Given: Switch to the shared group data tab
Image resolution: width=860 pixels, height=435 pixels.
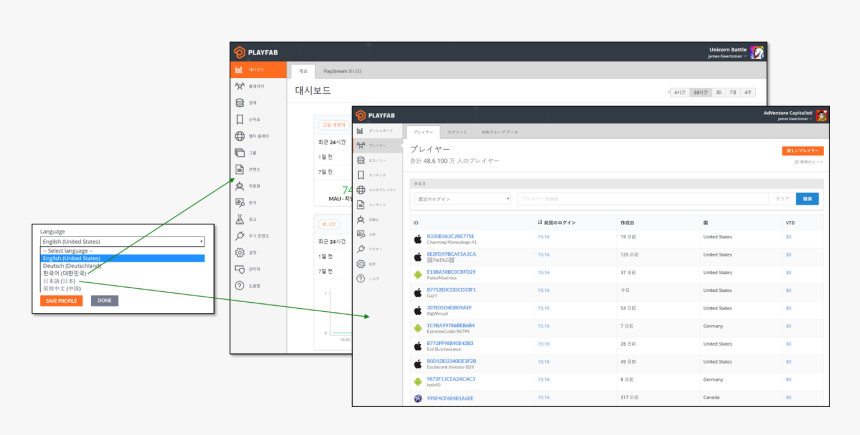Looking at the screenshot, I should [x=500, y=132].
